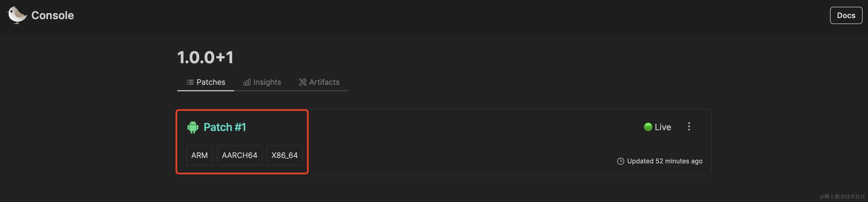Click the Live status label
The height and width of the screenshot is (202, 868).
pos(663,127)
